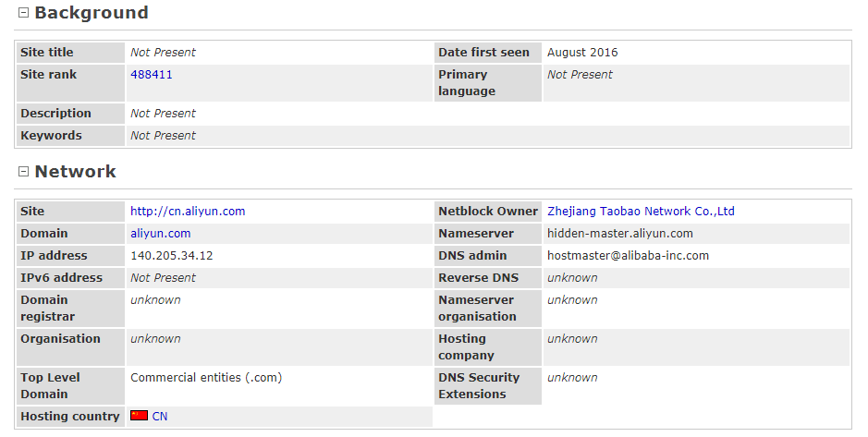Image resolution: width=868 pixels, height=437 pixels.
Task: Select 'Not Present' primary language value
Action: point(580,75)
